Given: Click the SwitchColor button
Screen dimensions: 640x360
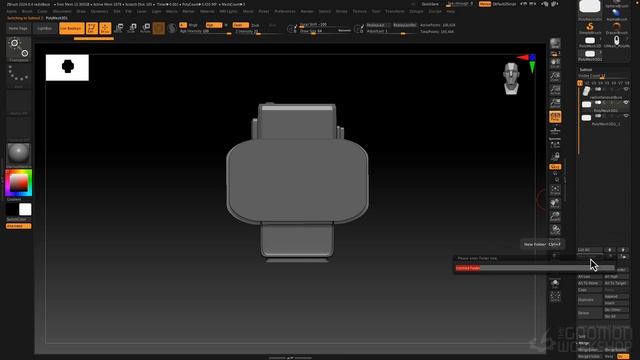Looking at the screenshot, I should point(17,220).
